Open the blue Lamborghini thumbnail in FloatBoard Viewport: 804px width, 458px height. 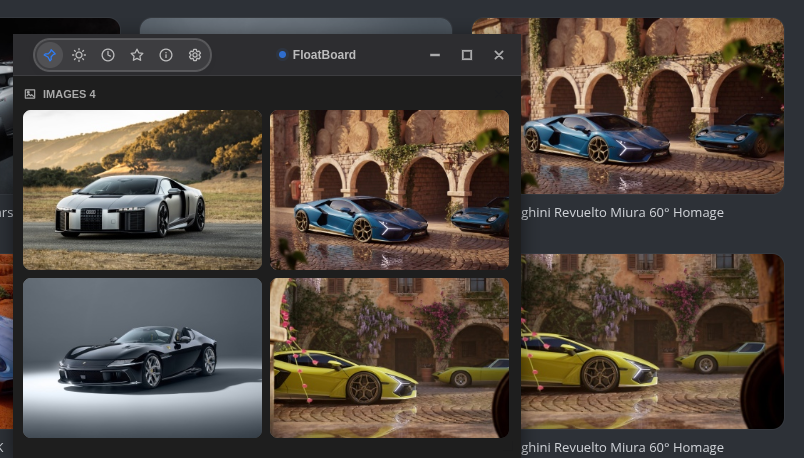pos(390,190)
